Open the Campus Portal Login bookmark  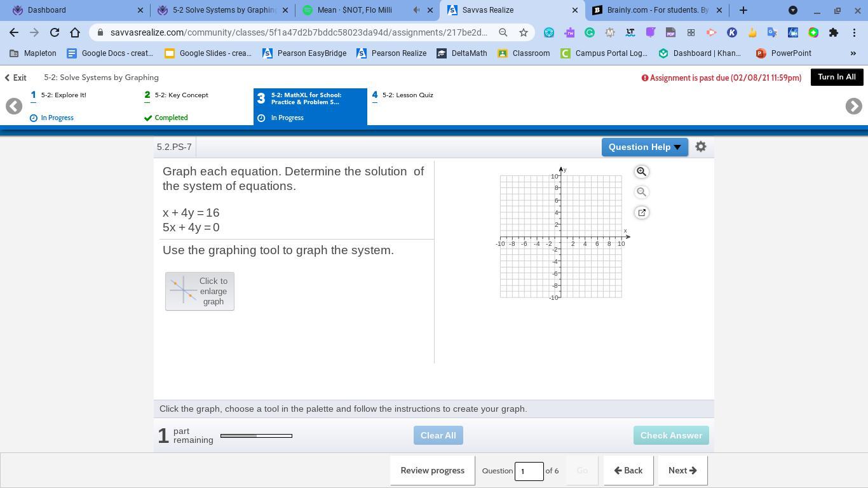click(604, 53)
